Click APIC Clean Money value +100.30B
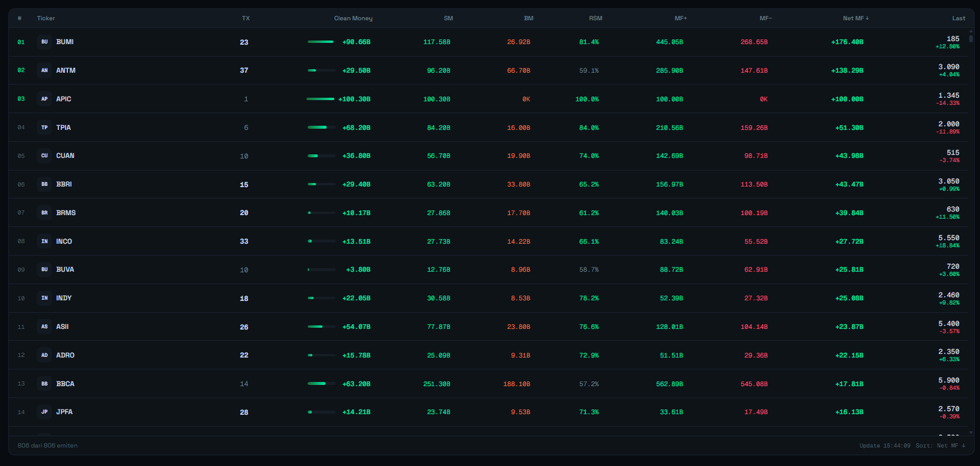Image resolution: width=980 pixels, height=466 pixels. pos(354,99)
